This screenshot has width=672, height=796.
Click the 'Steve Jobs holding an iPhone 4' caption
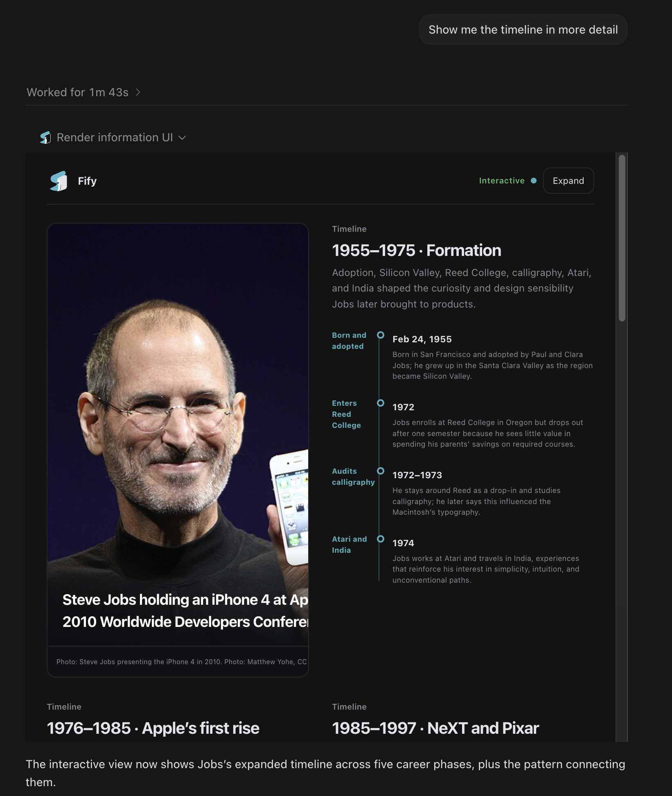tap(185, 611)
